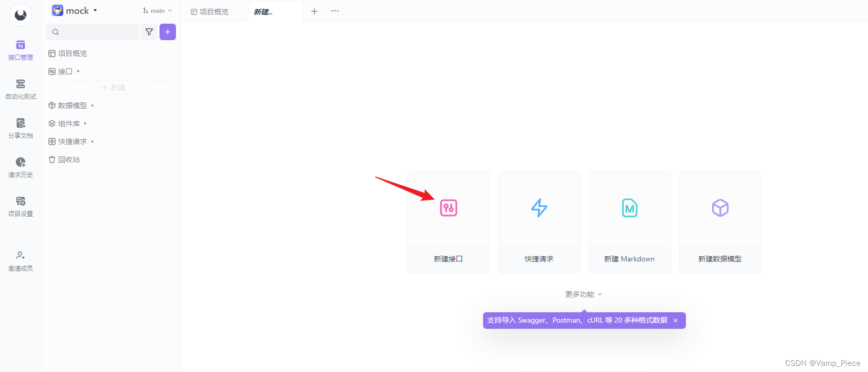
Task: Click the blue lightning 快捷请求 icon
Action: point(539,208)
